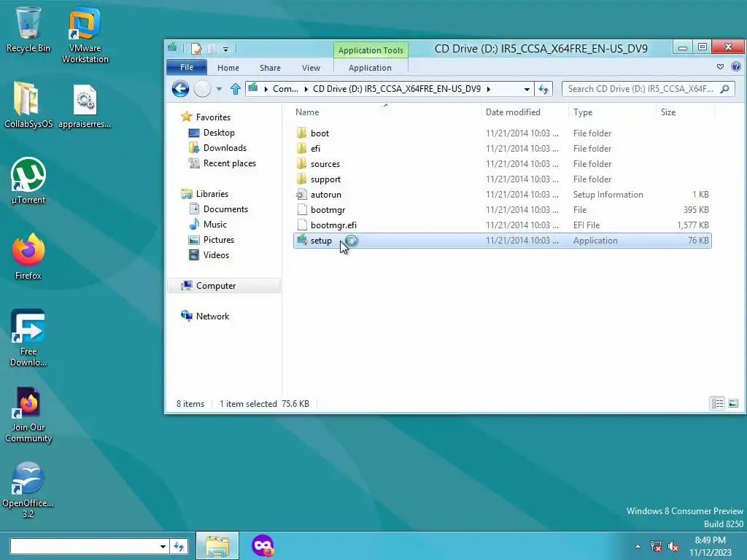
Task: Switch to Details view icon in status bar
Action: click(718, 403)
